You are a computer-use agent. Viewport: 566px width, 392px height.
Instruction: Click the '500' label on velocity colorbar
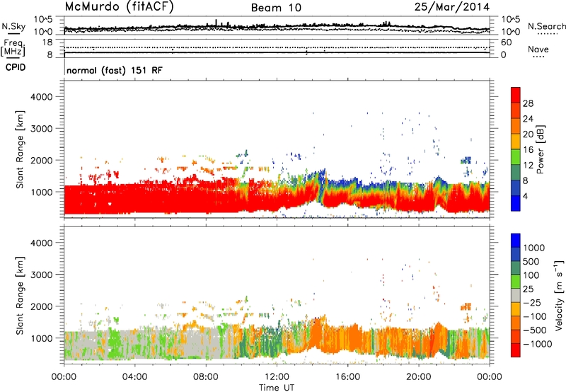click(x=531, y=262)
